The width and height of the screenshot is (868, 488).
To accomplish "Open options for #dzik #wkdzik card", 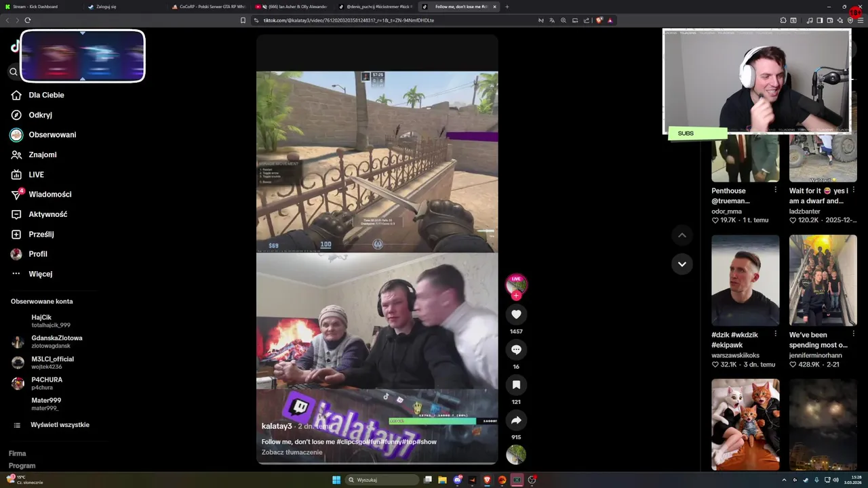I will (775, 334).
